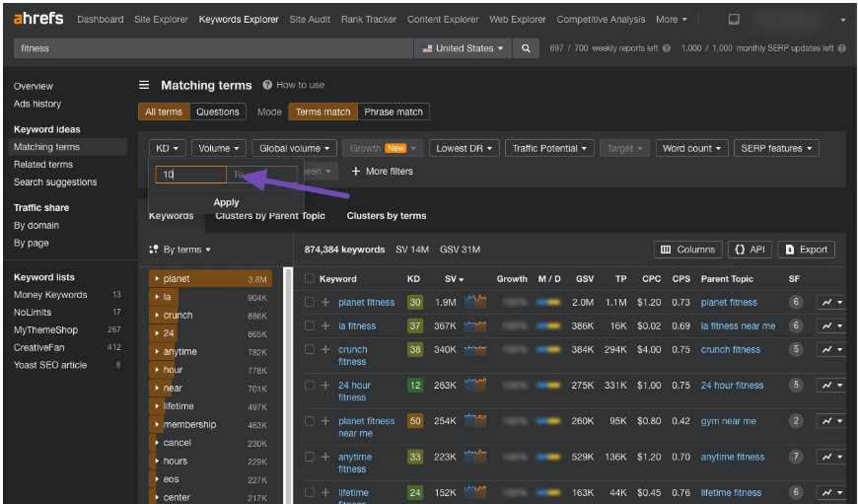Add 24 hour fitness keyword with plus icon
Image resolution: width=858 pixels, height=504 pixels.
coord(325,386)
